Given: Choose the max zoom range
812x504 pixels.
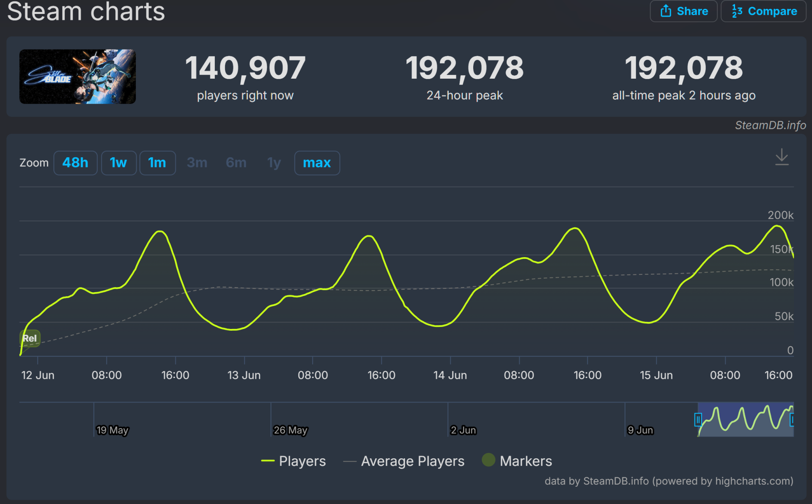Looking at the screenshot, I should [x=317, y=163].
